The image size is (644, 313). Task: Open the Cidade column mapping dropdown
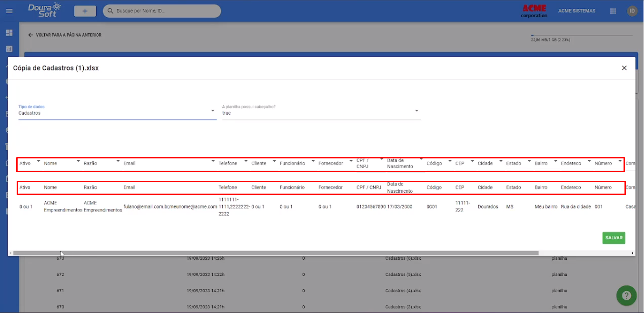click(500, 162)
